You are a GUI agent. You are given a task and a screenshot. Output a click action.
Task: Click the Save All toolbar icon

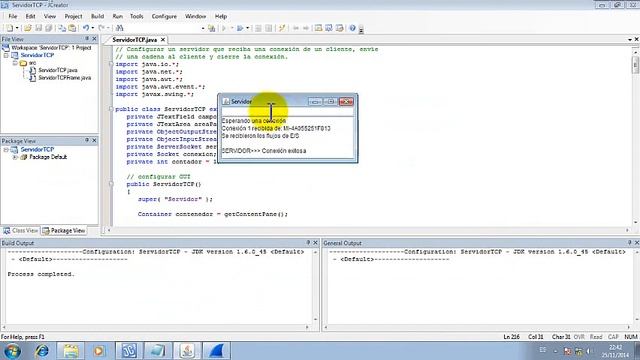[49, 28]
